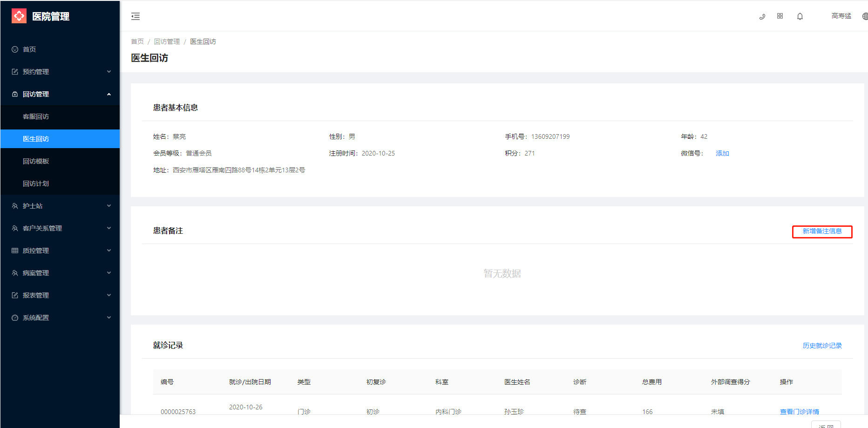Expand the 质控管理 chevron

(x=109, y=251)
